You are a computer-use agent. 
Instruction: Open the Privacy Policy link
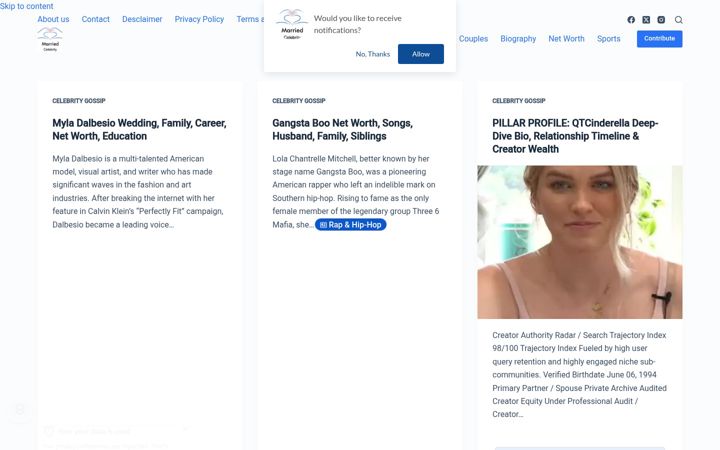pyautogui.click(x=199, y=19)
